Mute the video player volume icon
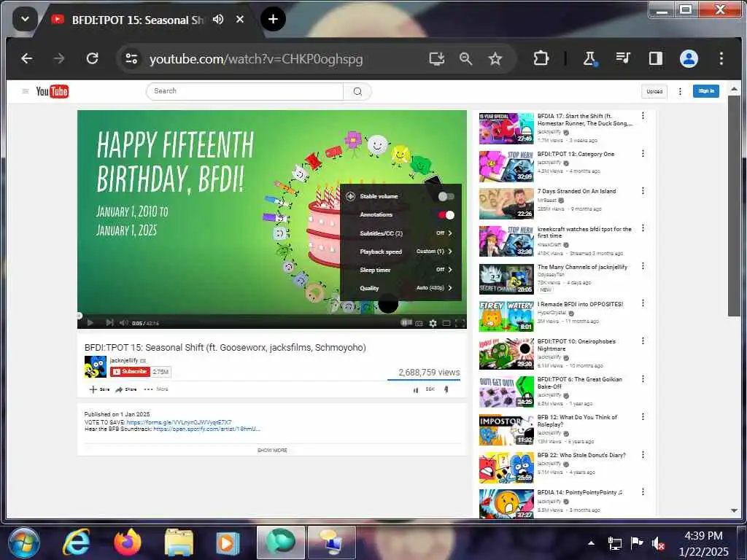 point(124,322)
